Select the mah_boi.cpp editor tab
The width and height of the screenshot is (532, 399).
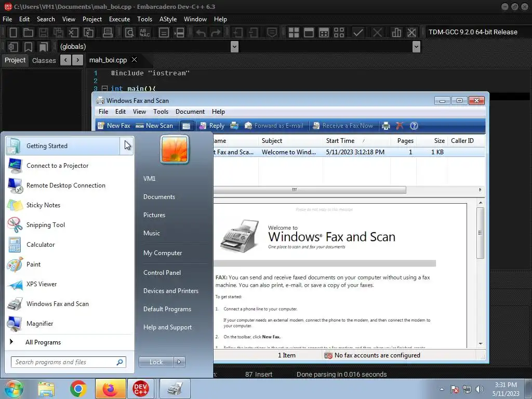(x=108, y=60)
